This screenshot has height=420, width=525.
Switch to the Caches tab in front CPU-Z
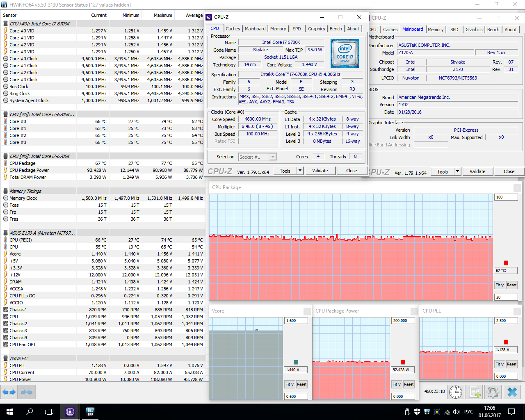coord(233,29)
